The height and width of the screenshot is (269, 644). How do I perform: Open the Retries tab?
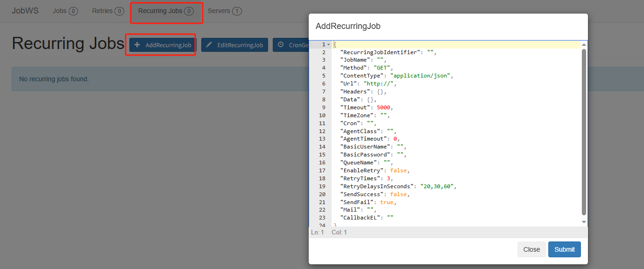point(107,11)
